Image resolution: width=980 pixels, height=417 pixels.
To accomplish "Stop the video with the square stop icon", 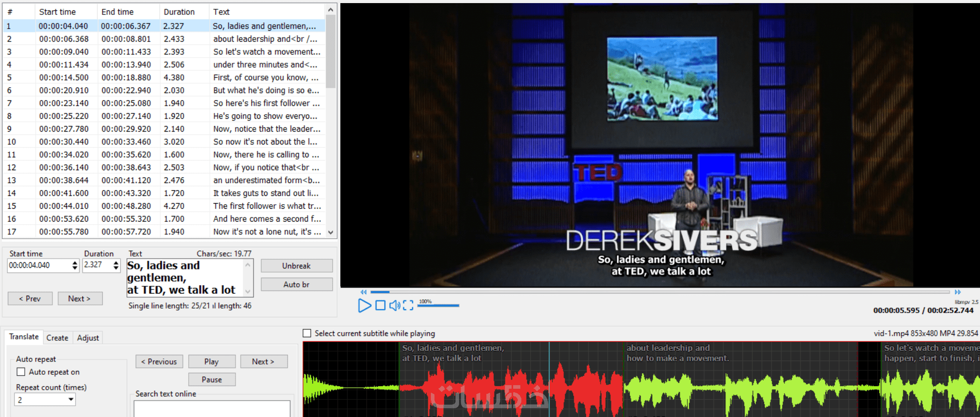I will coord(380,305).
